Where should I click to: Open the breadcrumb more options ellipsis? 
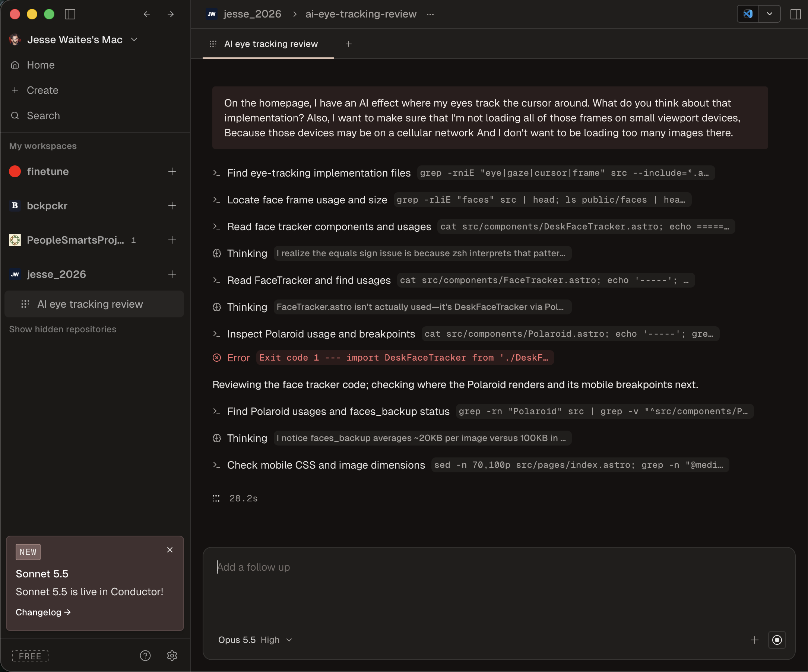pos(430,14)
